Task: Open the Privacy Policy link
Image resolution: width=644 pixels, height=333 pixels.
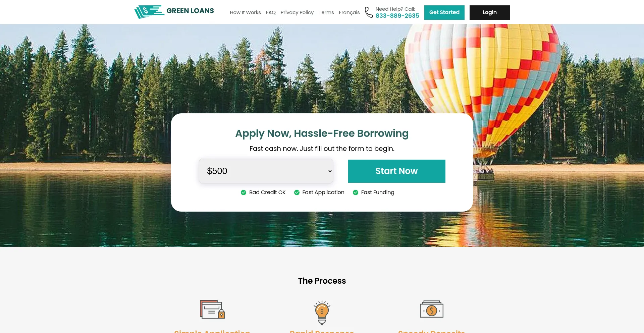Action: 297,12
